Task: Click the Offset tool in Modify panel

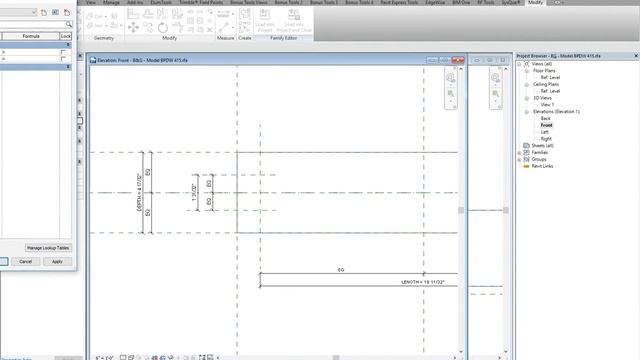Action: [148, 14]
